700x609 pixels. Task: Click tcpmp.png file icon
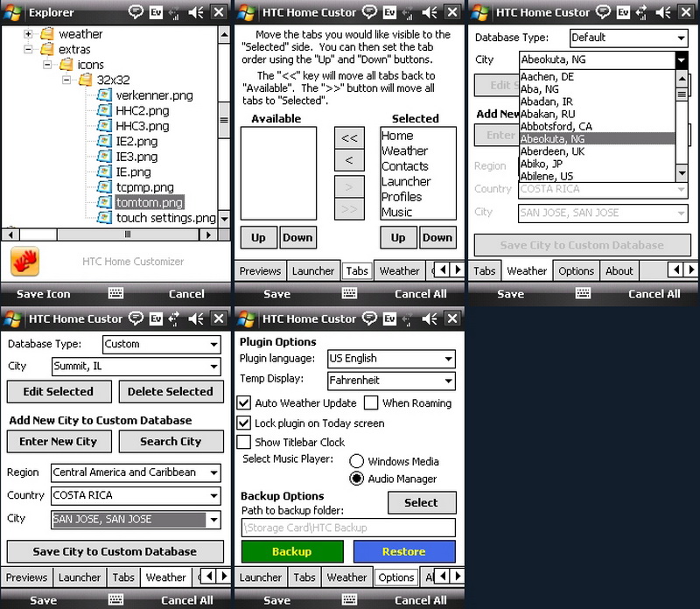point(104,187)
